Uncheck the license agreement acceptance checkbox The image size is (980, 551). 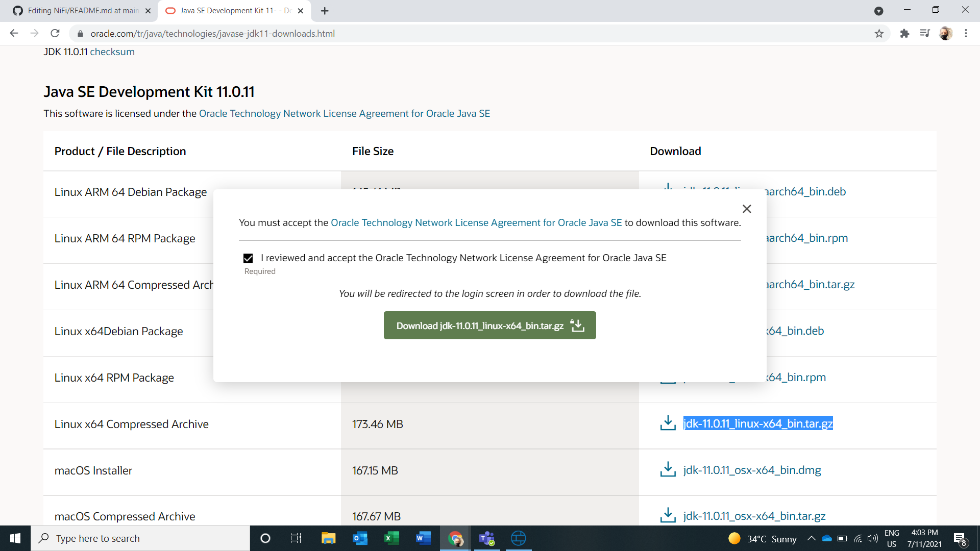pos(248,258)
